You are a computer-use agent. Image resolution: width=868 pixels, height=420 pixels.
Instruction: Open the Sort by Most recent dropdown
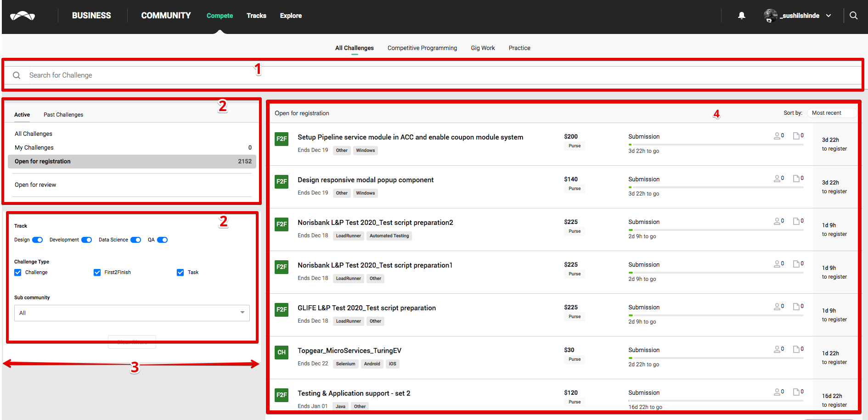831,113
